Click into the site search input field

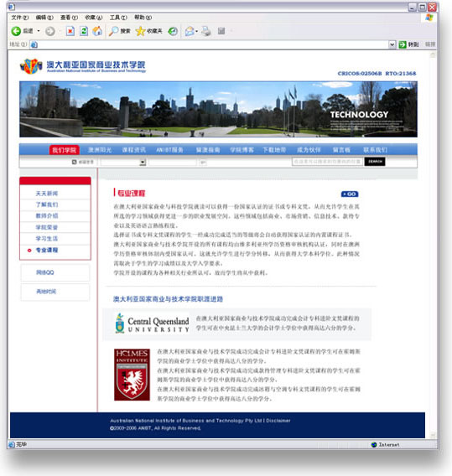pos(327,162)
